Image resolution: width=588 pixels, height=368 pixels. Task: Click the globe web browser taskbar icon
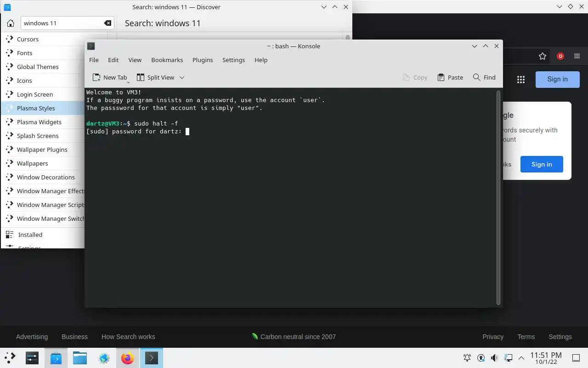pos(104,358)
